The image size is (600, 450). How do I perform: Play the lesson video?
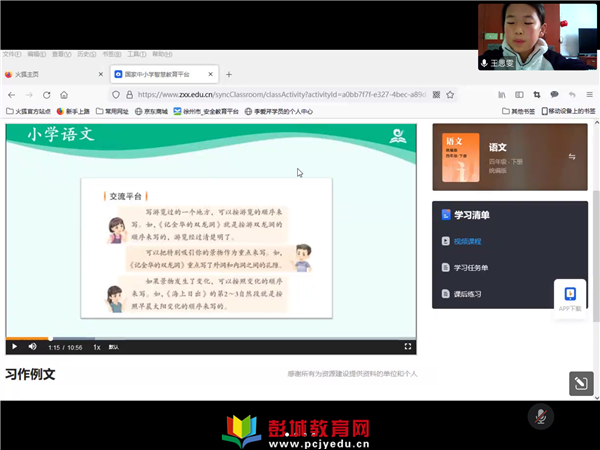click(14, 347)
